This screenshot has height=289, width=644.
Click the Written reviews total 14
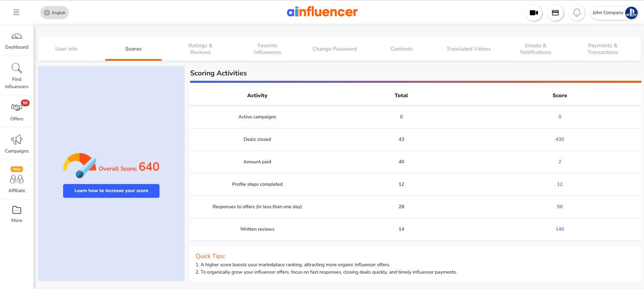tap(401, 229)
